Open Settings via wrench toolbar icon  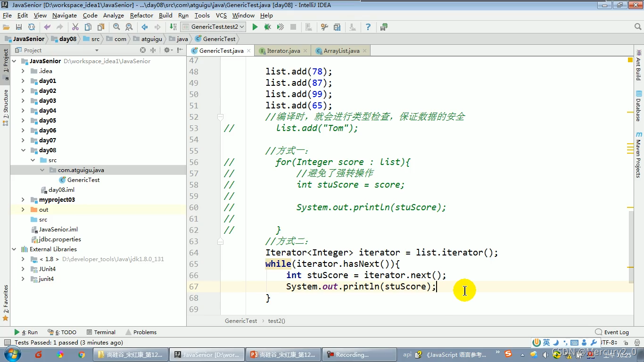(x=324, y=27)
